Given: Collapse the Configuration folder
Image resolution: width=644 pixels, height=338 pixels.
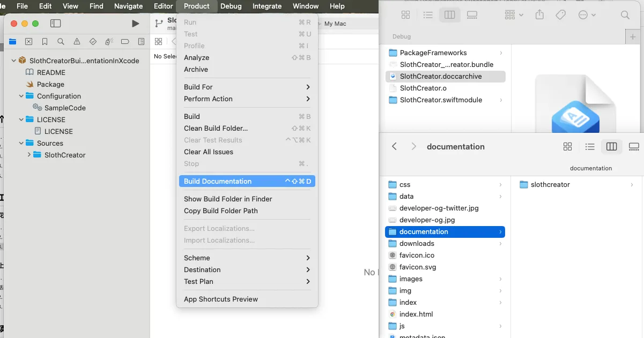Looking at the screenshot, I should click(x=21, y=96).
